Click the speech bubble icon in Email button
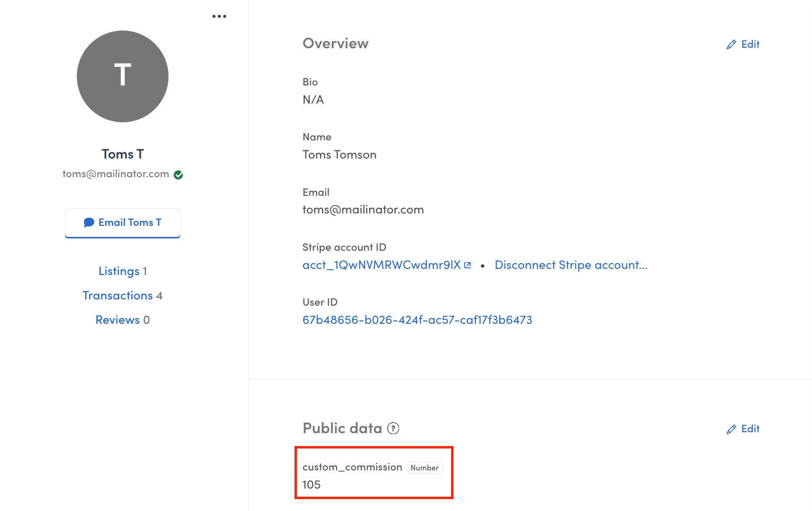This screenshot has height=511, width=812. pyautogui.click(x=89, y=222)
